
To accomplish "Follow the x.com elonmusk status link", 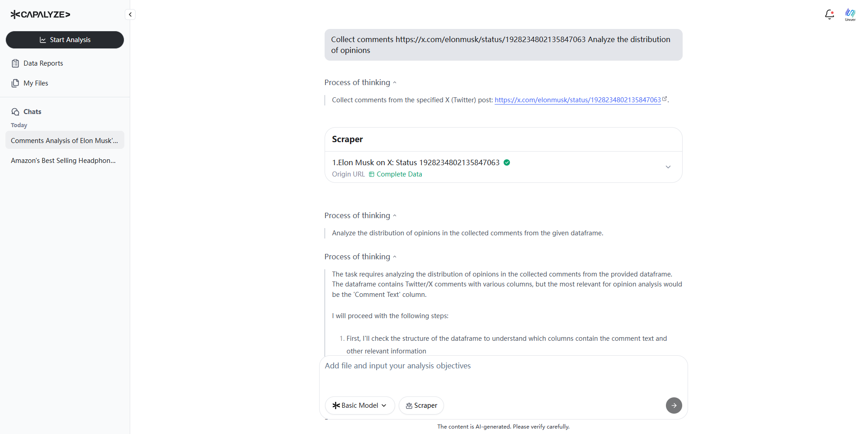I will point(578,100).
